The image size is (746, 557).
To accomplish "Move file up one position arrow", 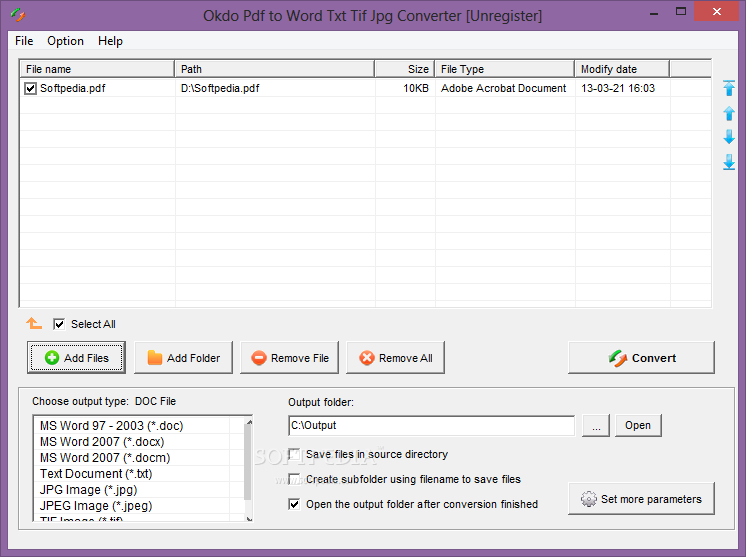I will [729, 113].
